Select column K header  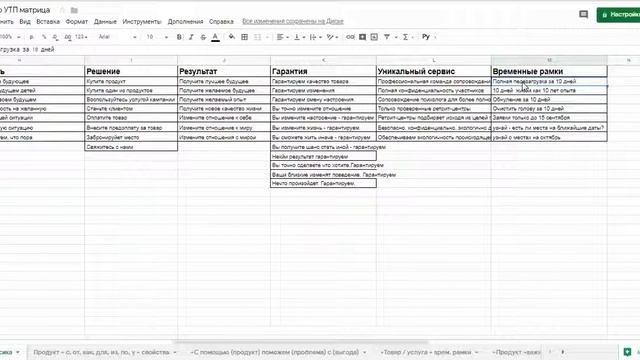pyautogui.click(x=323, y=60)
